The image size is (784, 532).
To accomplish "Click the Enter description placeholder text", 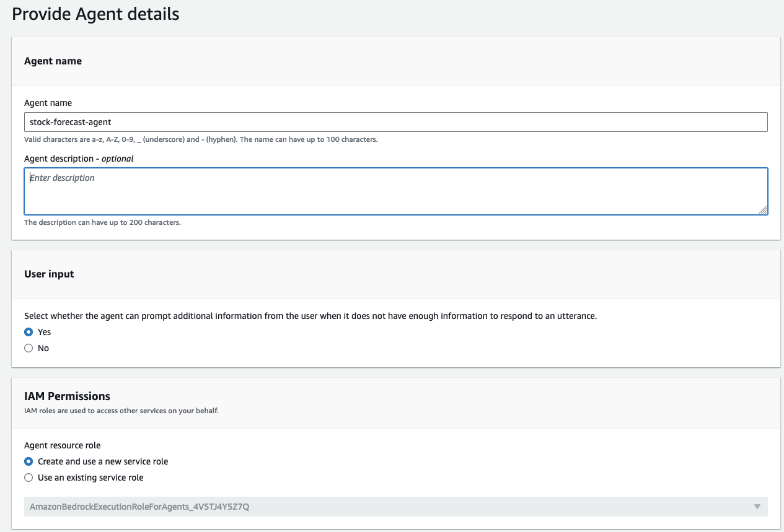I will (62, 177).
